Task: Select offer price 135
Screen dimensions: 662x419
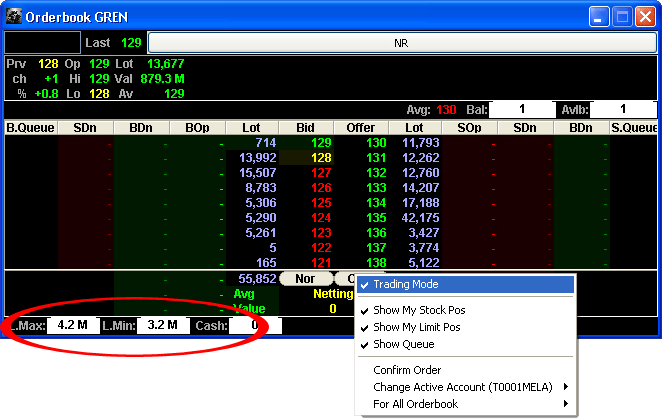Action: tap(376, 218)
